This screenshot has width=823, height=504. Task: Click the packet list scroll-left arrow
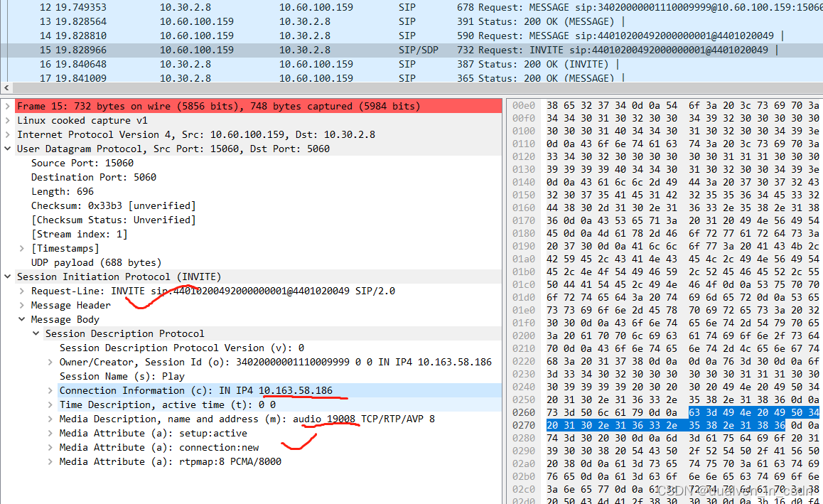click(x=6, y=87)
